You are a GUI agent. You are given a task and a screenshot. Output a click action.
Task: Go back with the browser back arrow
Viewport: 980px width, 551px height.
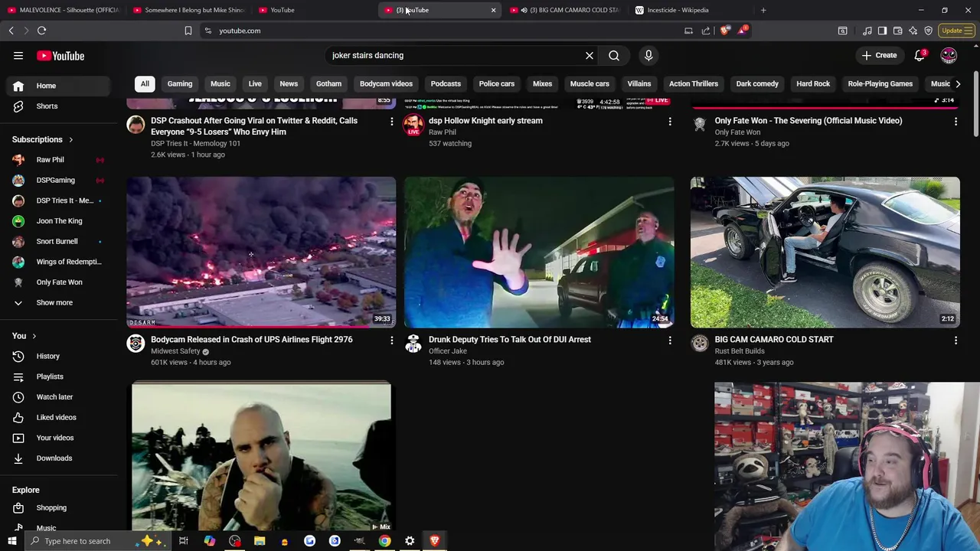tap(11, 31)
